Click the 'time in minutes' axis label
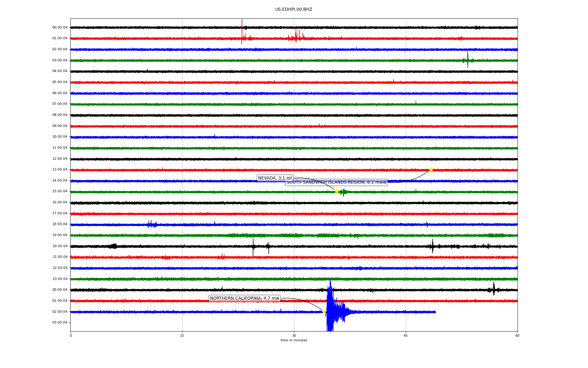The image size is (588, 368). pos(294,340)
